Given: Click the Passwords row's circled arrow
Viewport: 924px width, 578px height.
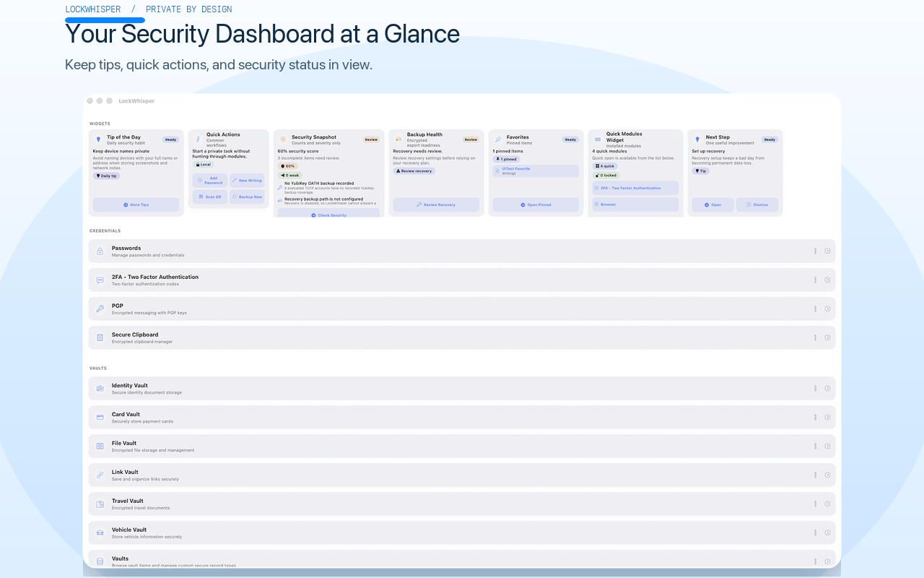Looking at the screenshot, I should (827, 251).
